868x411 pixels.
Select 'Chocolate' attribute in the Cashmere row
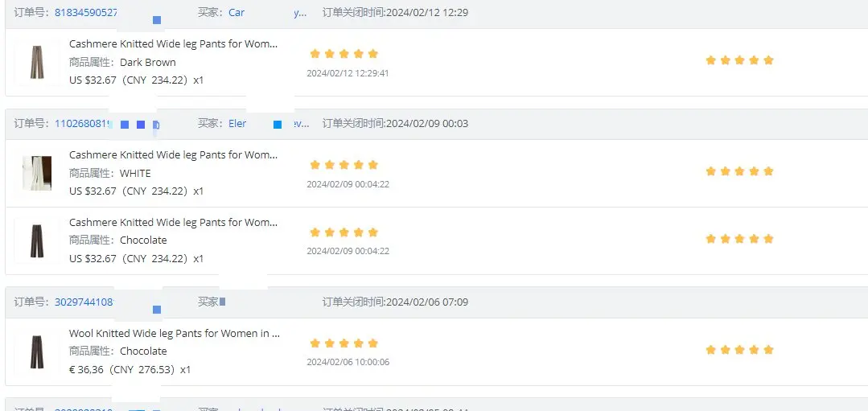tap(143, 240)
